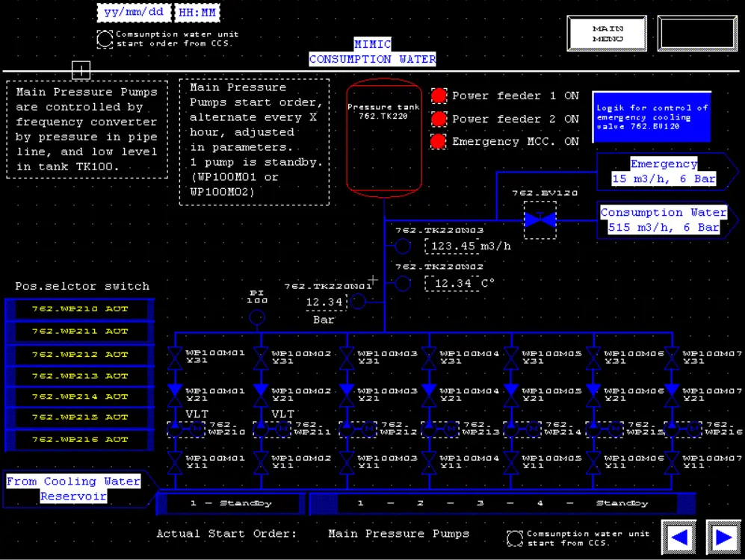
Task: Click the WP100M07 X11 valve symbol
Action: click(x=672, y=463)
